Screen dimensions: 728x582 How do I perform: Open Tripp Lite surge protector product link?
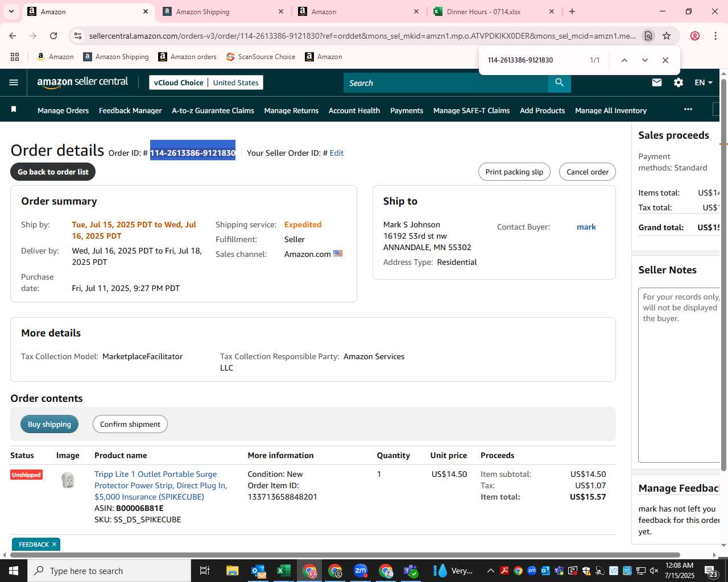(160, 485)
